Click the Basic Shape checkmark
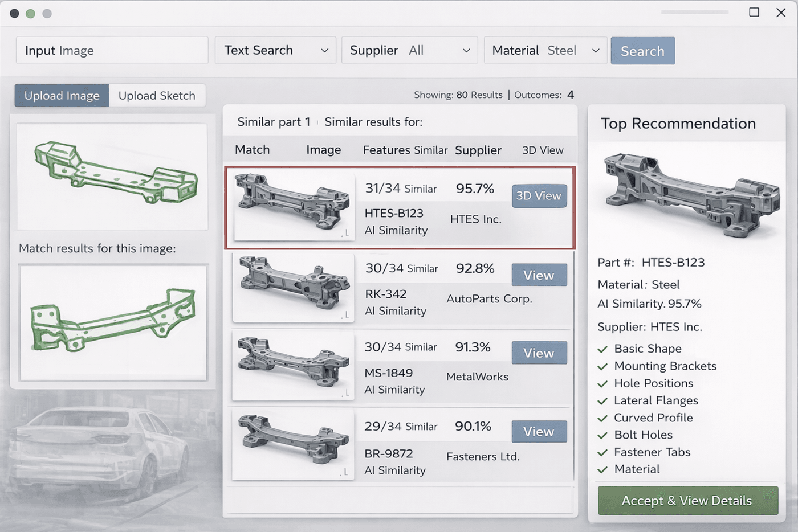Image resolution: width=798 pixels, height=532 pixels. [602, 349]
